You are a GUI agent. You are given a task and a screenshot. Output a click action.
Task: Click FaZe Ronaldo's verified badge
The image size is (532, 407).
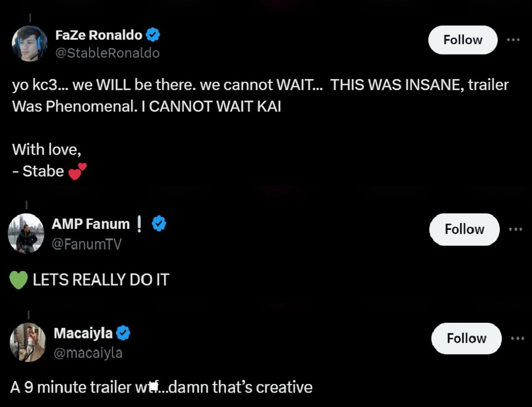pyautogui.click(x=153, y=35)
